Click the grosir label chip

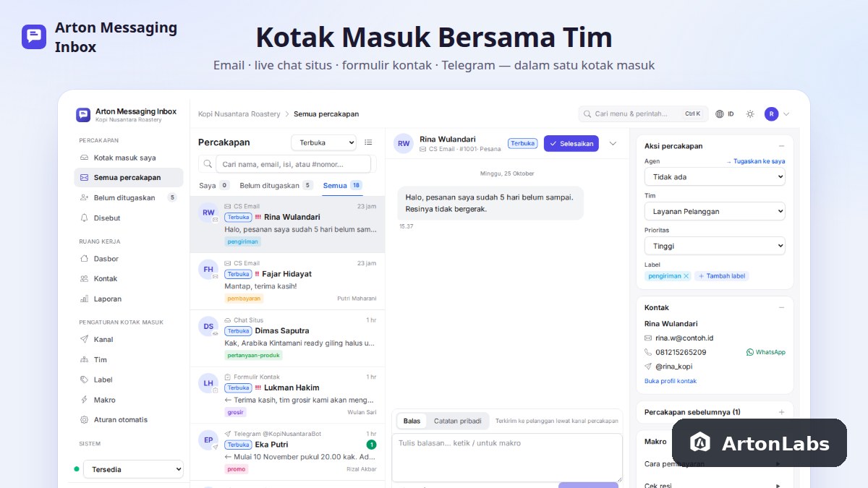coord(235,412)
